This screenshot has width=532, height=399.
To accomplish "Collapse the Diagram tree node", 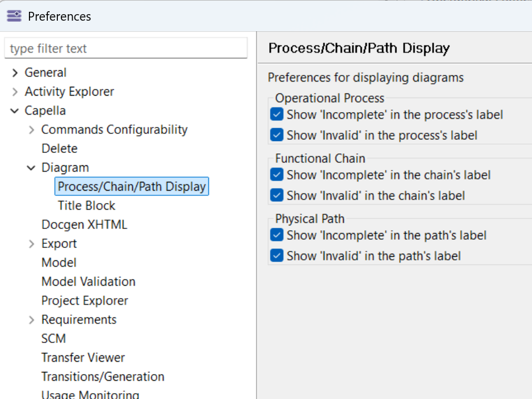I will pyautogui.click(x=31, y=168).
